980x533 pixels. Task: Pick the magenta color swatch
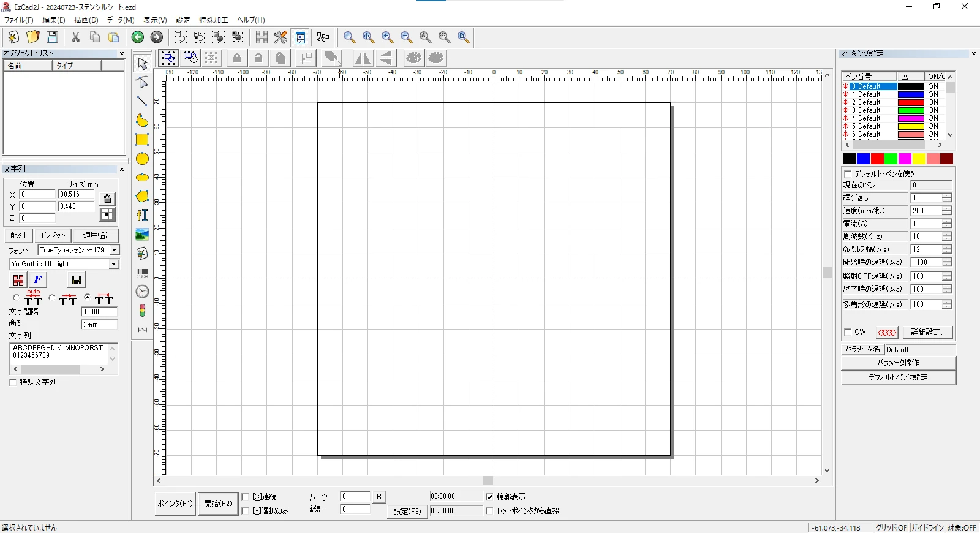[905, 159]
